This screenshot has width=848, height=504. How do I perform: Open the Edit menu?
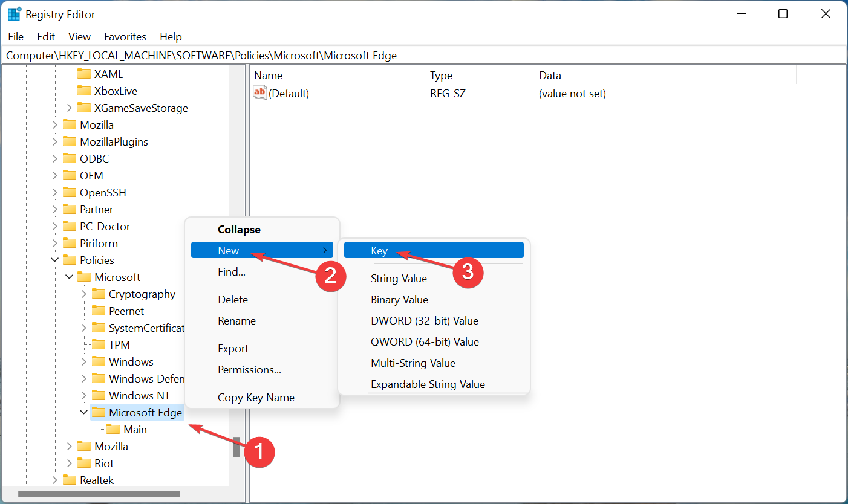click(x=46, y=37)
